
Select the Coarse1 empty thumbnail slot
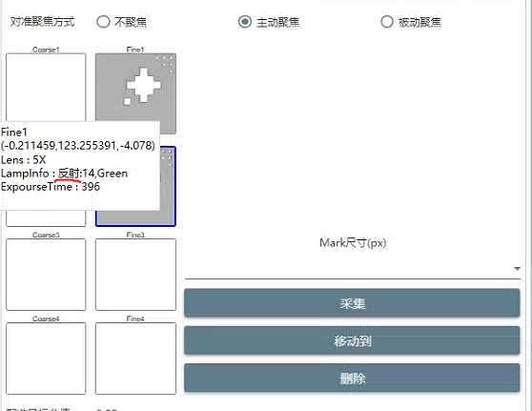pyautogui.click(x=46, y=87)
